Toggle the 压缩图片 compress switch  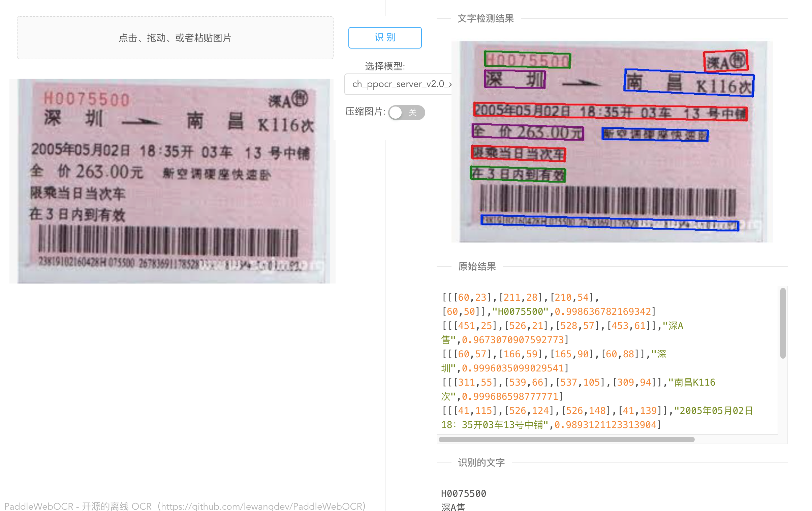(406, 112)
